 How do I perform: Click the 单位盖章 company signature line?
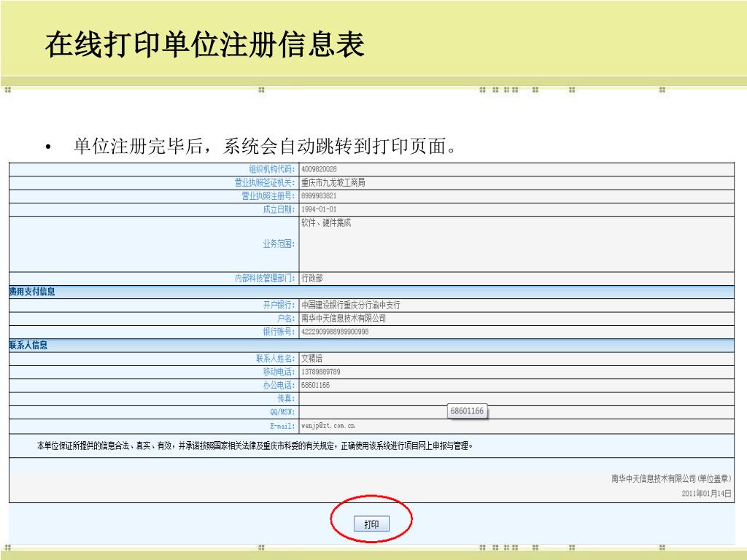coord(671,479)
